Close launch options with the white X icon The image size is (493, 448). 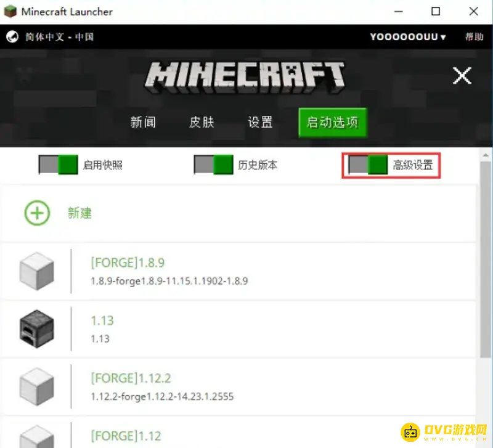click(462, 76)
